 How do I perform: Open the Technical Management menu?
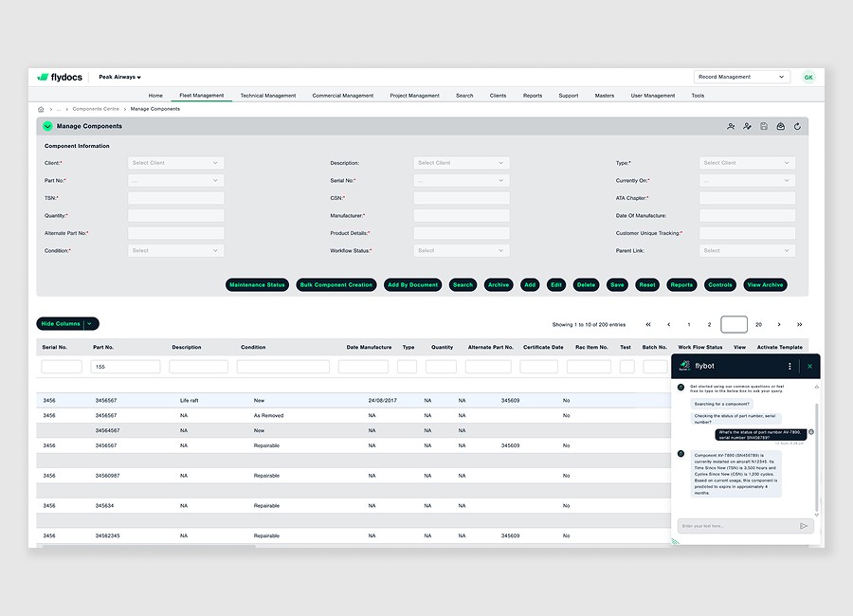(x=267, y=96)
